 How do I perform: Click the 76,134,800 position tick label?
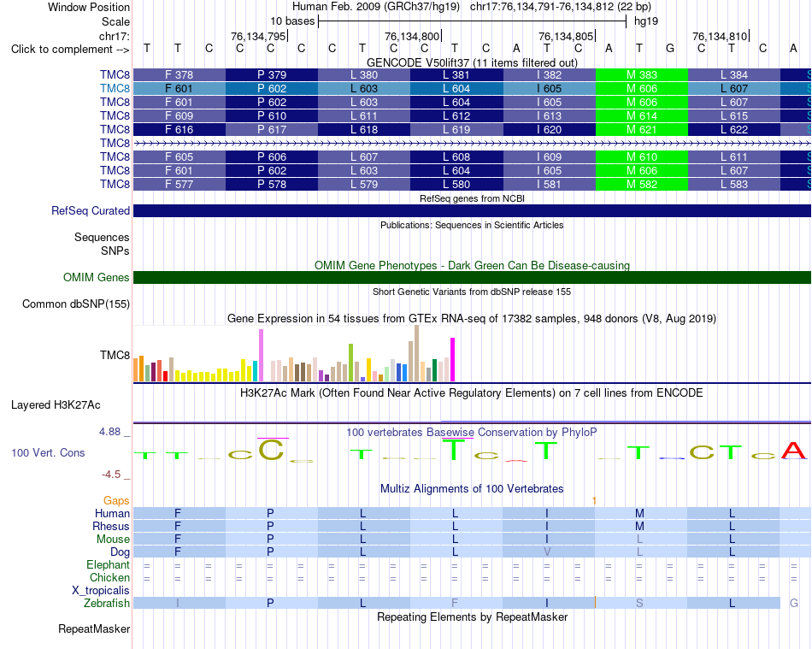(x=412, y=36)
